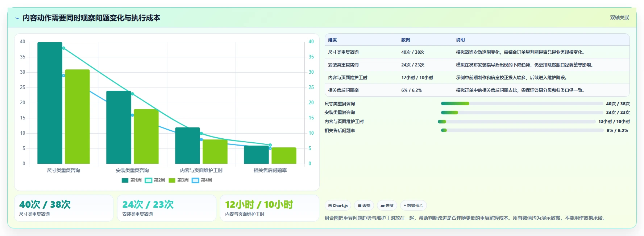Click the green 第3周 bar for 安装类重复咨询
This screenshot has width=644, height=236.
pos(146,137)
